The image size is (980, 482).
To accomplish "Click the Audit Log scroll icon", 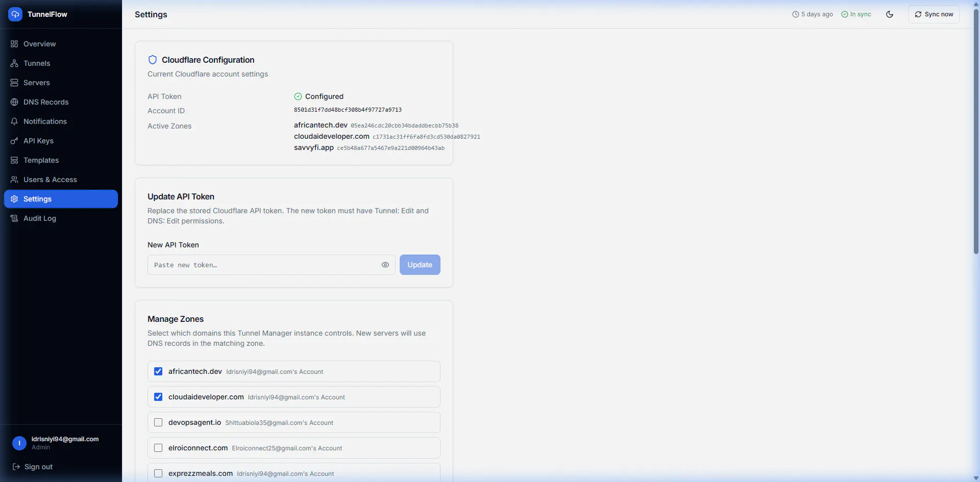I will tap(14, 218).
